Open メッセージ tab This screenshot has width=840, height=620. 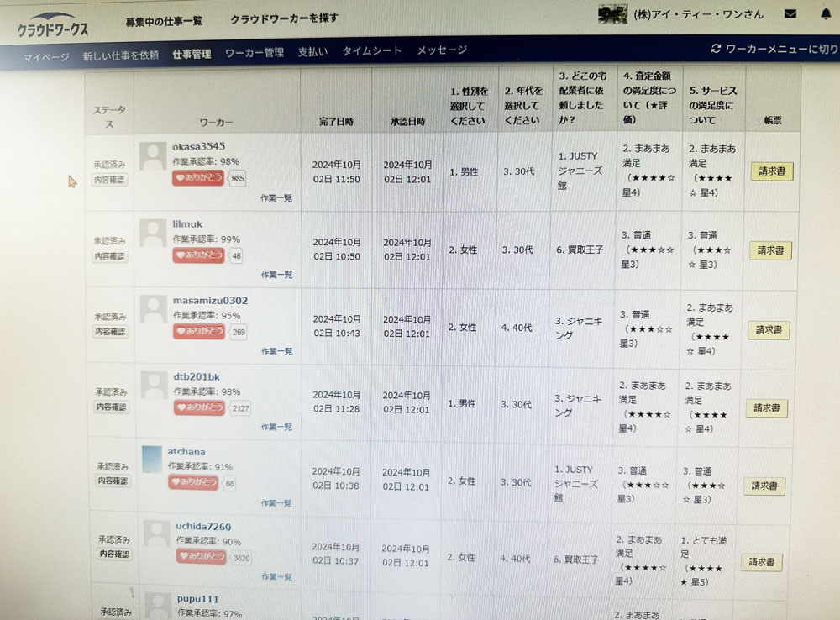pyautogui.click(x=442, y=50)
